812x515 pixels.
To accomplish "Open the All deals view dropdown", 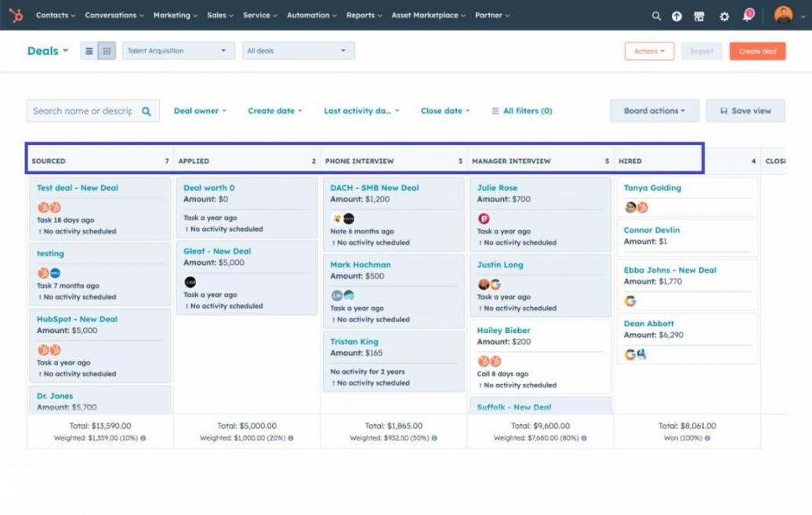I will 299,51.
